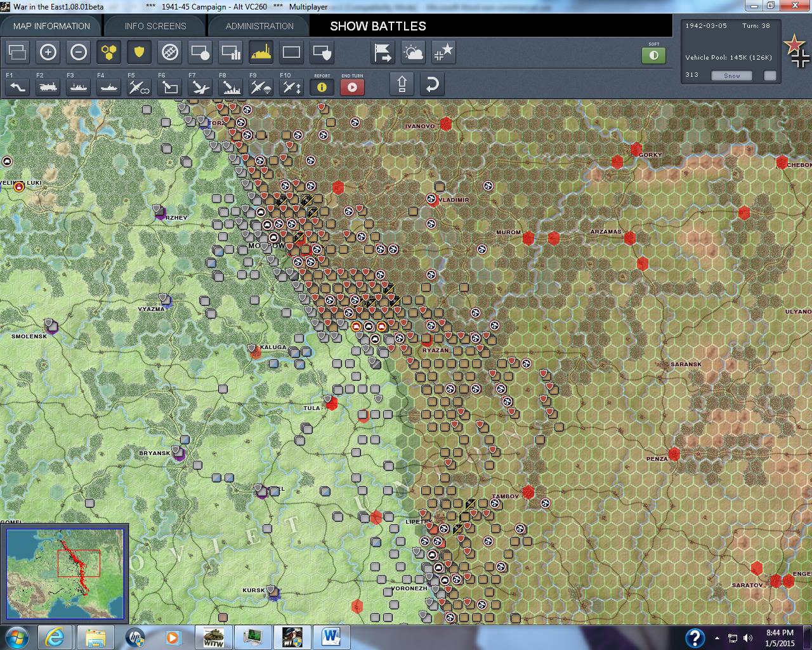
Task: Click the ARZAMAS map label
Action: pyautogui.click(x=606, y=232)
